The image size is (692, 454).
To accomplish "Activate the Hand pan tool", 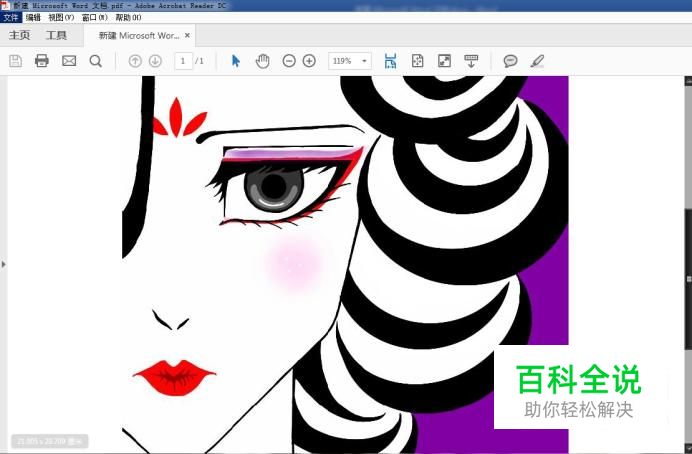I will (263, 61).
